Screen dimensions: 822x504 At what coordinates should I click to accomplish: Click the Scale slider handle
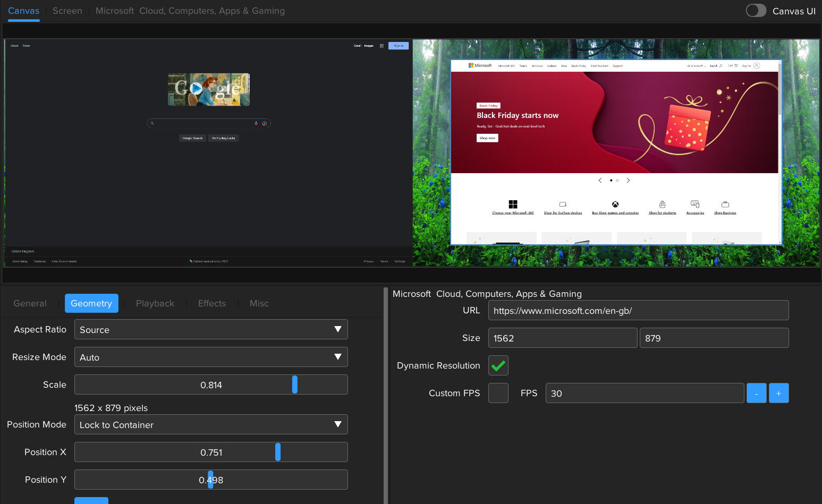[295, 385]
